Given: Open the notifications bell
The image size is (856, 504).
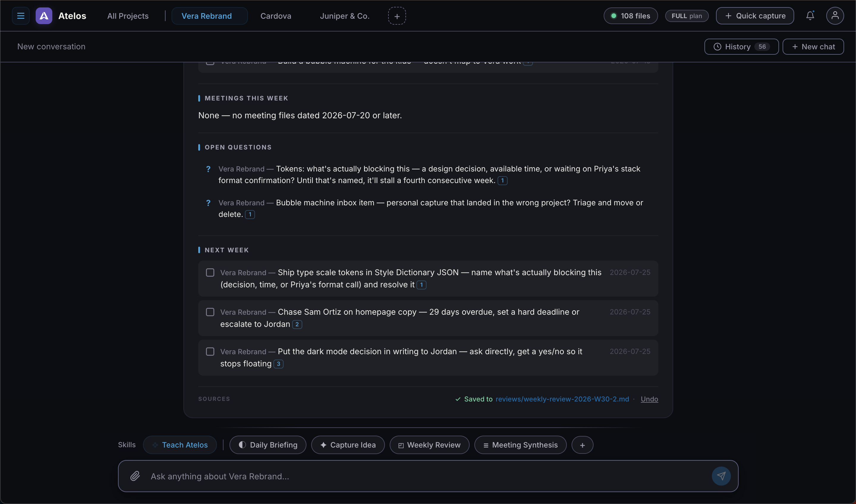Looking at the screenshot, I should click(810, 16).
